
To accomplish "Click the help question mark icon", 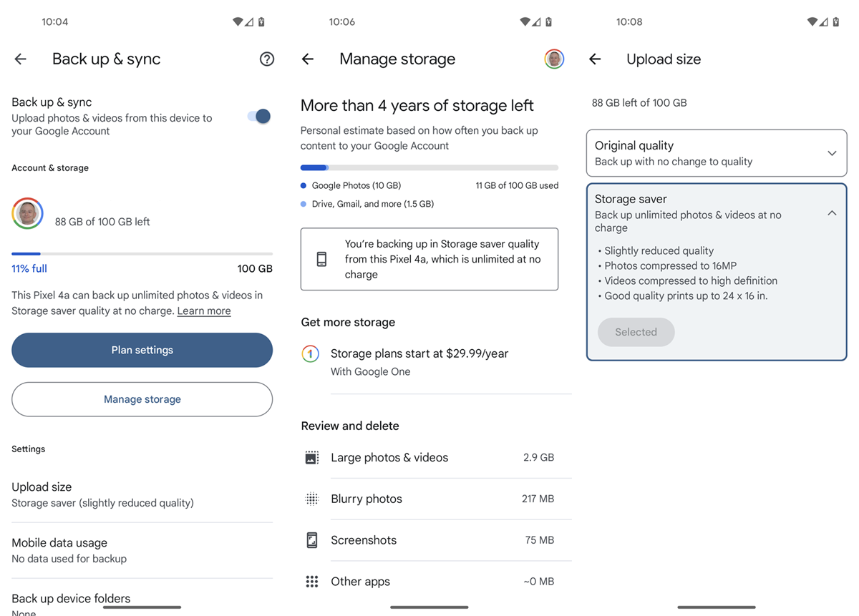I will tap(266, 59).
